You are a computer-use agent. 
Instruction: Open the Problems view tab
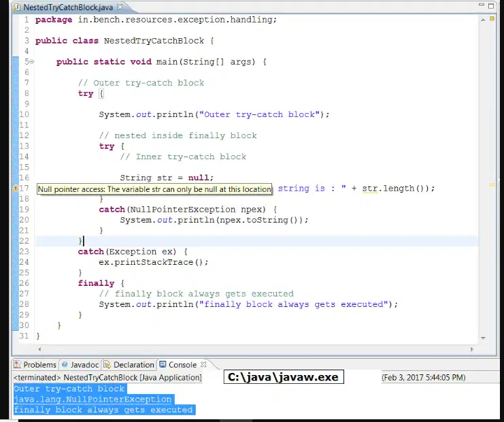[35, 365]
